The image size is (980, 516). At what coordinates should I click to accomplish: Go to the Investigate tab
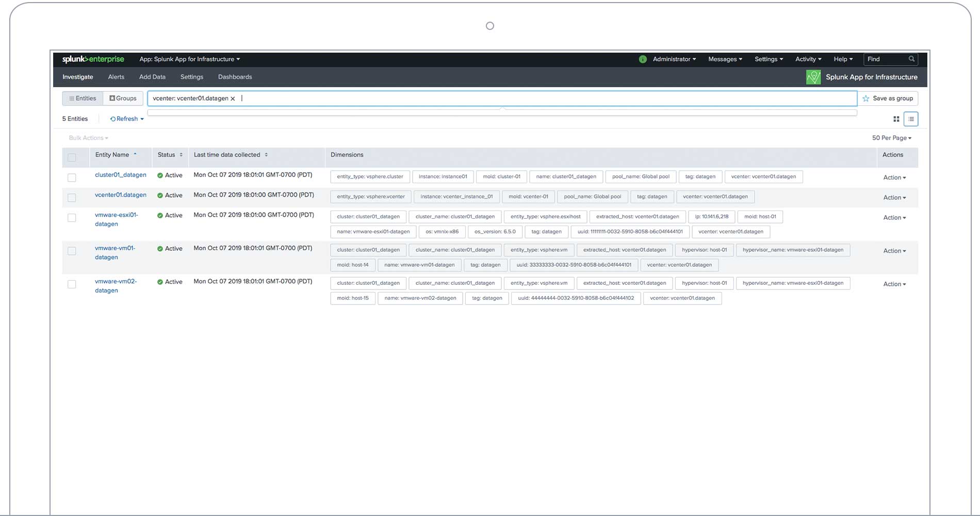tap(78, 77)
